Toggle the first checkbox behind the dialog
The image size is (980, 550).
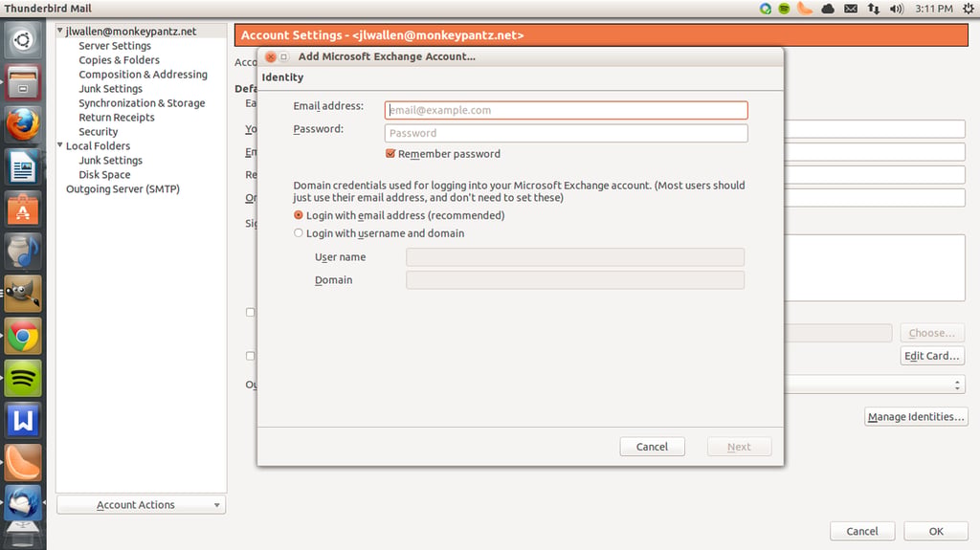coord(250,312)
